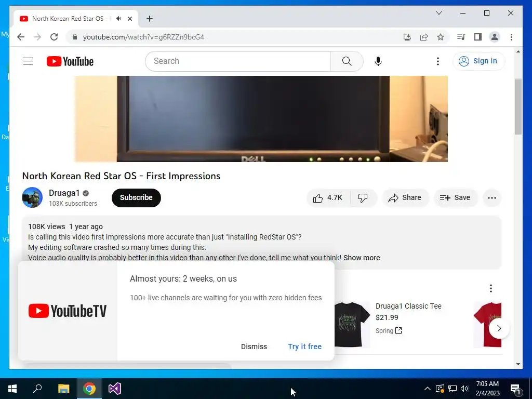532x399 pixels.
Task: Bookmark this tab with star icon
Action: (441, 37)
